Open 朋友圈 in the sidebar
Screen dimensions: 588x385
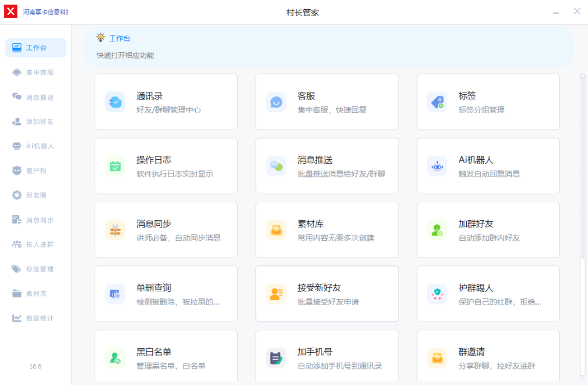pos(36,195)
